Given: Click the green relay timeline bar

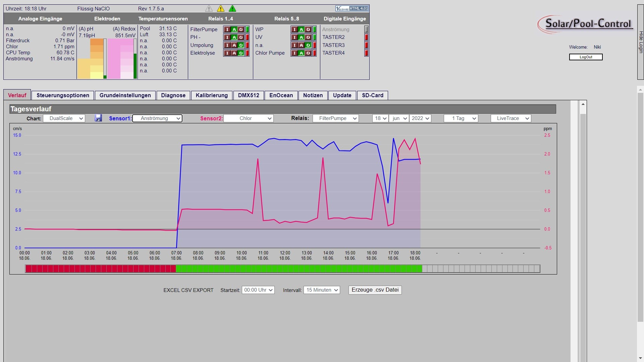Looking at the screenshot, I should (299, 268).
